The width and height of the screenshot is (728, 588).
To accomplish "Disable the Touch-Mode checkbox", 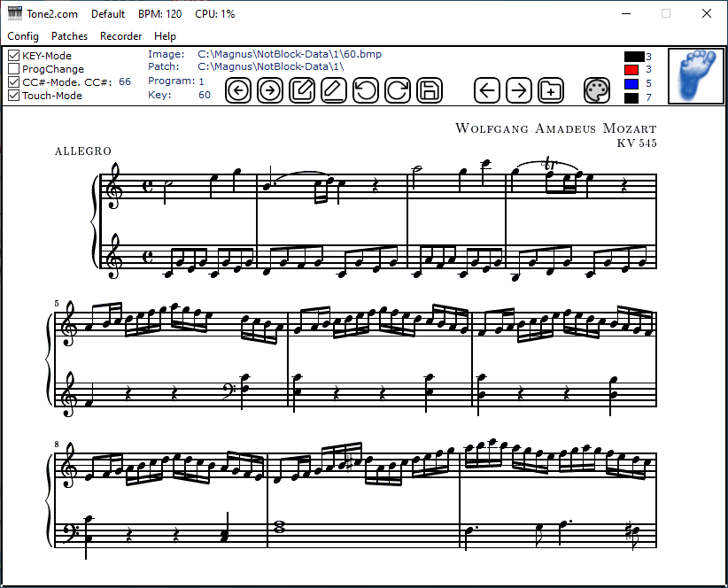I will click(x=14, y=96).
